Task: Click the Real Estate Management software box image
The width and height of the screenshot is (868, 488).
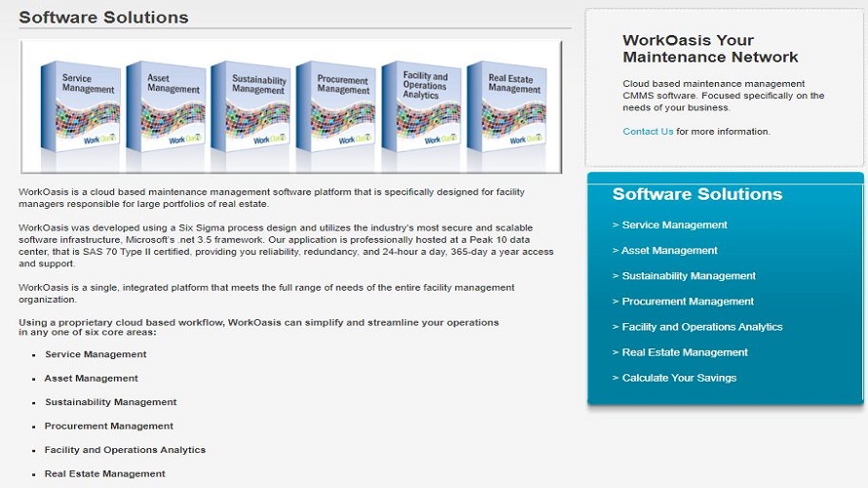Action: coord(507,106)
